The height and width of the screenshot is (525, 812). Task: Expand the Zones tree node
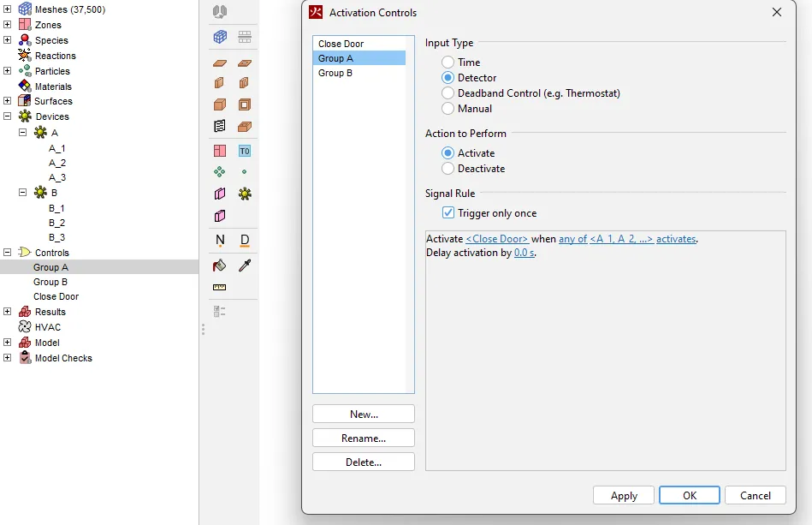[7, 24]
